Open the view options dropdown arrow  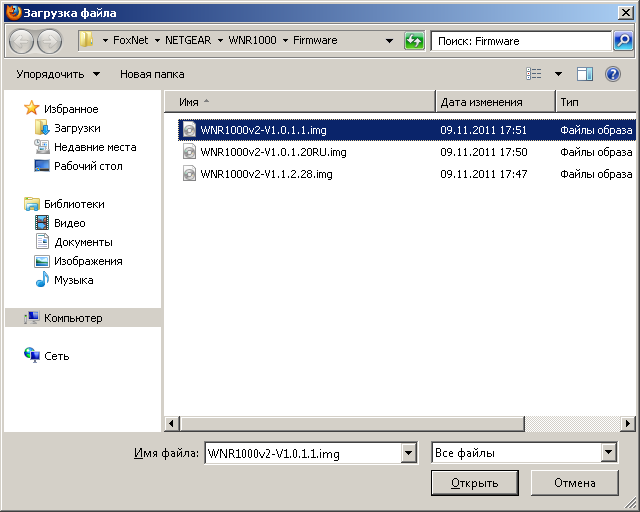coord(558,74)
